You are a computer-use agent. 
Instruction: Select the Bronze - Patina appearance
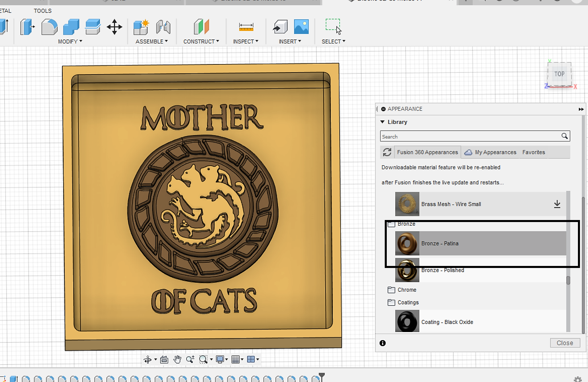pos(481,243)
